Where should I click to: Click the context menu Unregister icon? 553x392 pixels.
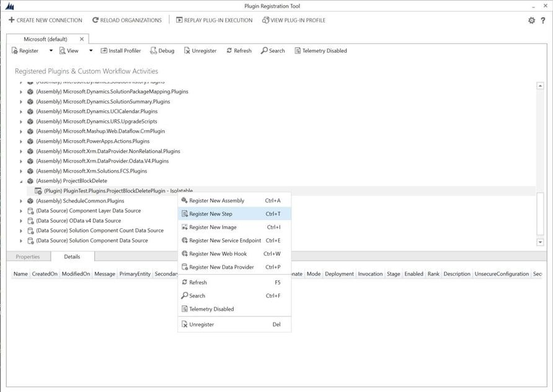tap(185, 324)
